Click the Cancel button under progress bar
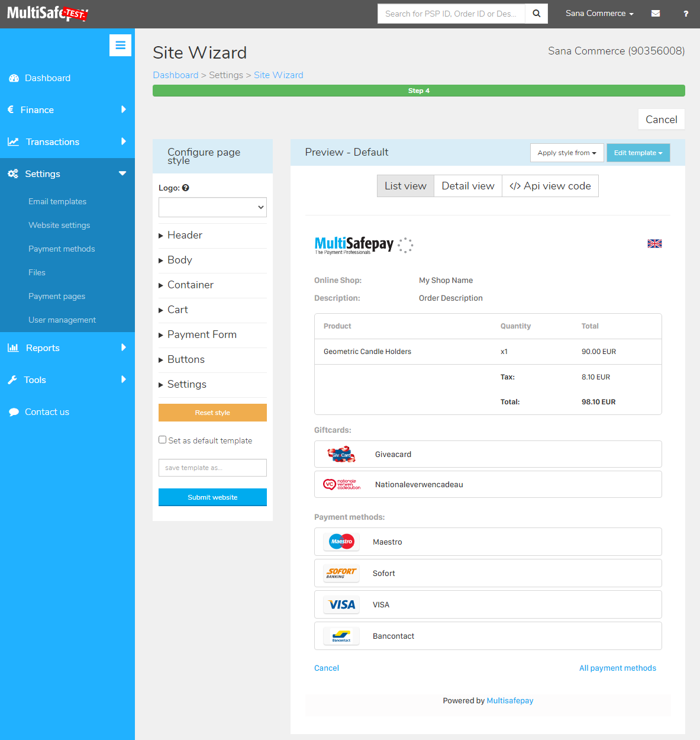 [662, 119]
